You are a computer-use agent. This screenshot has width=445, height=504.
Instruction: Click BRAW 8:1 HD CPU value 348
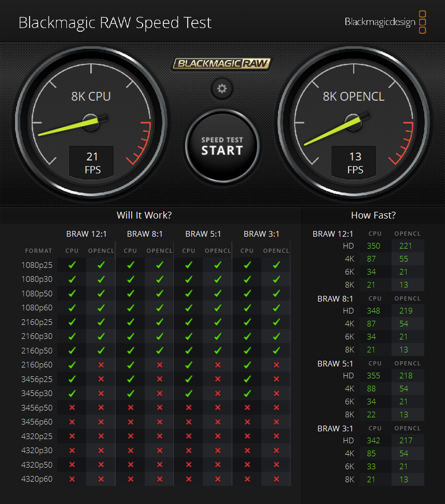[x=373, y=311]
